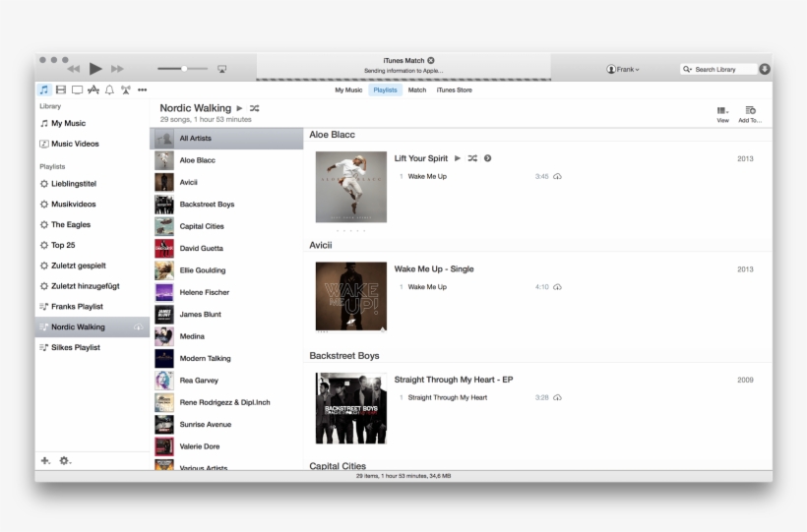Switch to the iTunes Store tab
Screen dimensions: 807x532
[454, 90]
